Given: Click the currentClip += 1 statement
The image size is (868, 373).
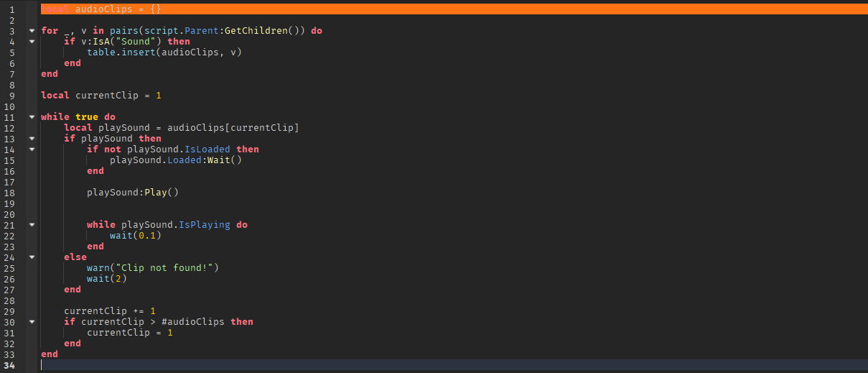Looking at the screenshot, I should pyautogui.click(x=109, y=311).
